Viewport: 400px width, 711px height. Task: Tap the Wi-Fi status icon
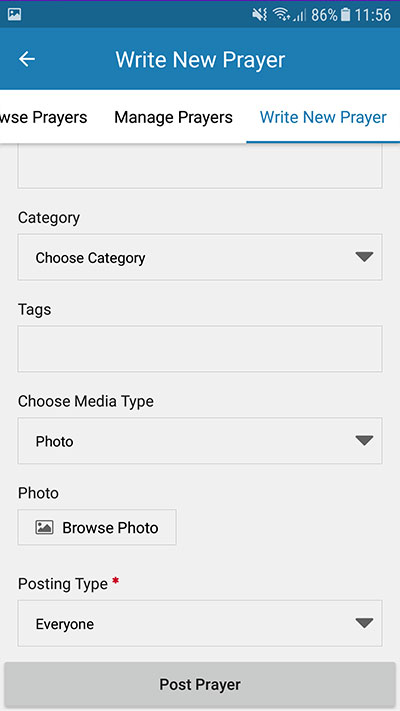(x=281, y=15)
